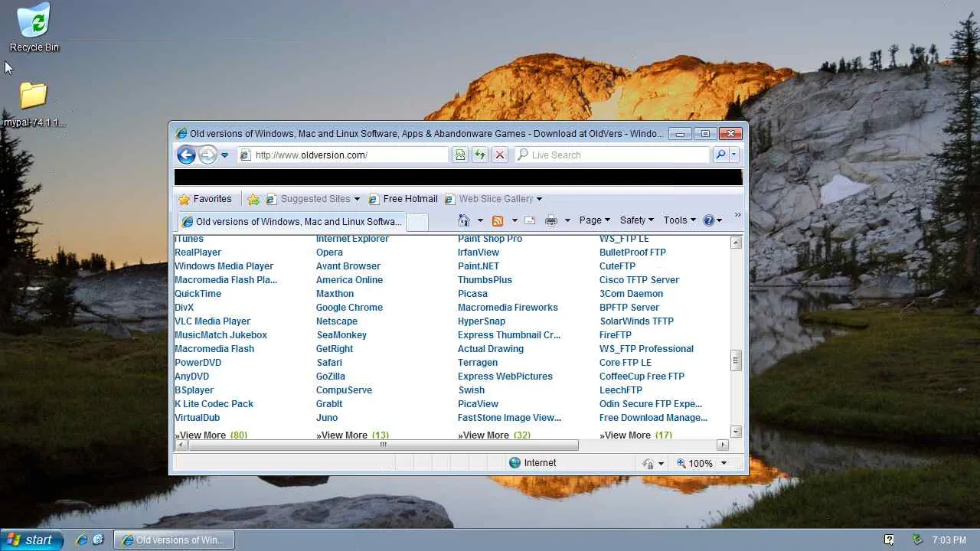Select the Recycle Bin desktop icon

(x=34, y=28)
